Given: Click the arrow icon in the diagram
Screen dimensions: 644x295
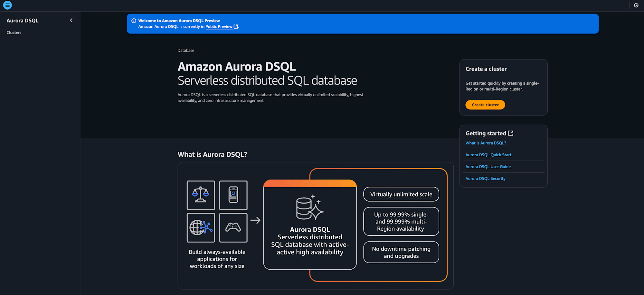Looking at the screenshot, I should pos(255,220).
